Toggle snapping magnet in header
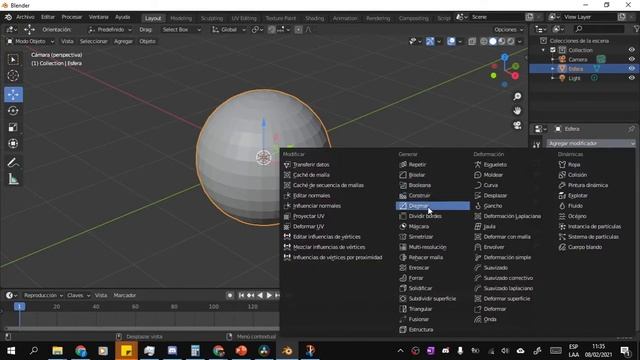 pyautogui.click(x=271, y=29)
